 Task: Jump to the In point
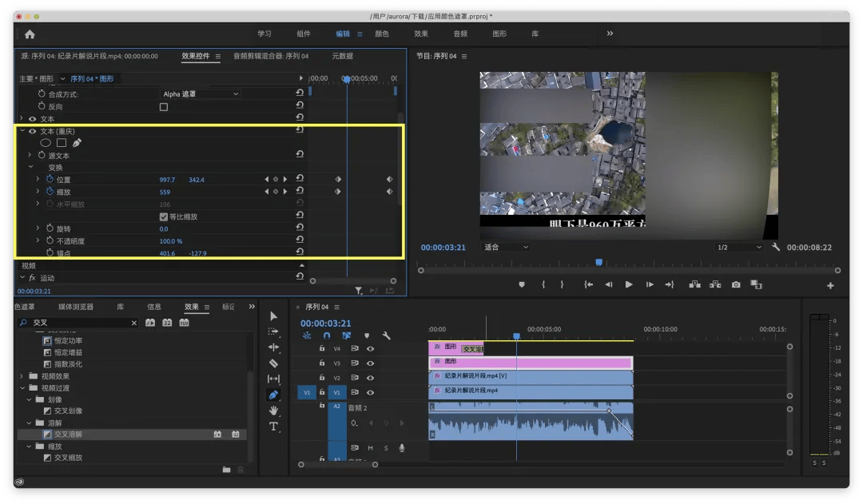(x=588, y=284)
